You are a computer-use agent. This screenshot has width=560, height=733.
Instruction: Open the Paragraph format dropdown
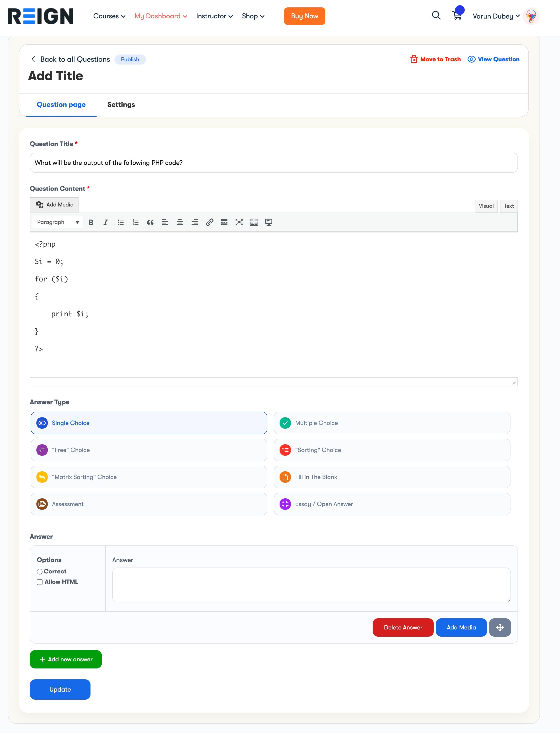tap(58, 222)
